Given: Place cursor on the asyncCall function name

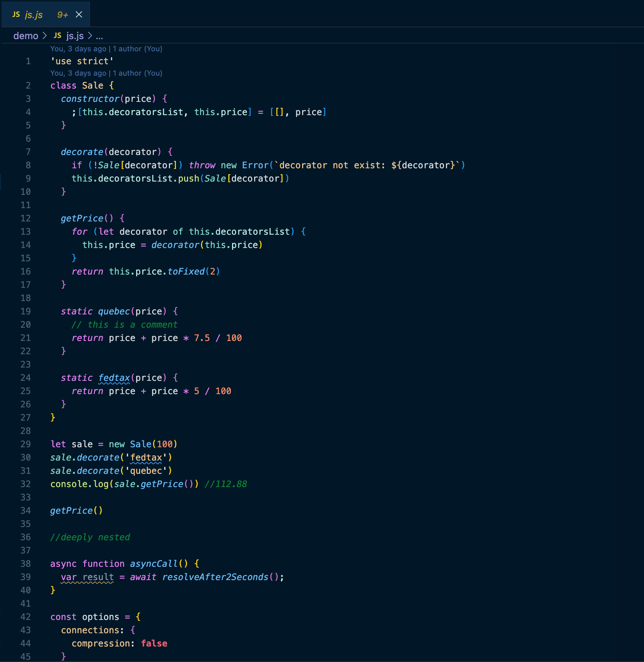Looking at the screenshot, I should [153, 564].
